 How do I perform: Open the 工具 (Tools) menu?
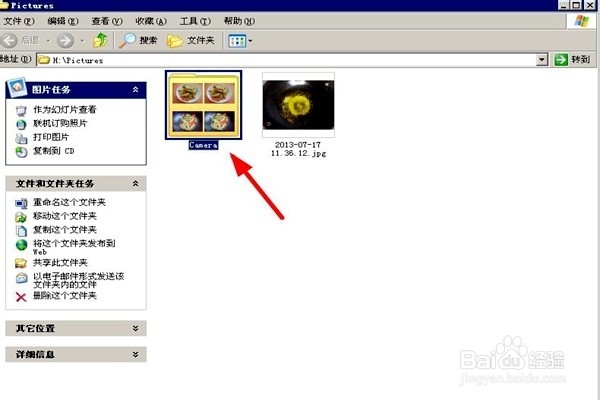click(195, 21)
